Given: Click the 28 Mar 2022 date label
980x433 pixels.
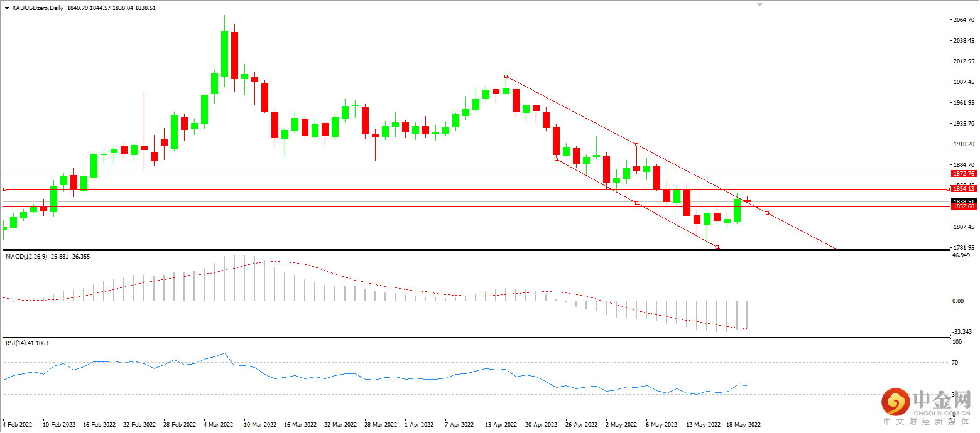Looking at the screenshot, I should pyautogui.click(x=382, y=425).
